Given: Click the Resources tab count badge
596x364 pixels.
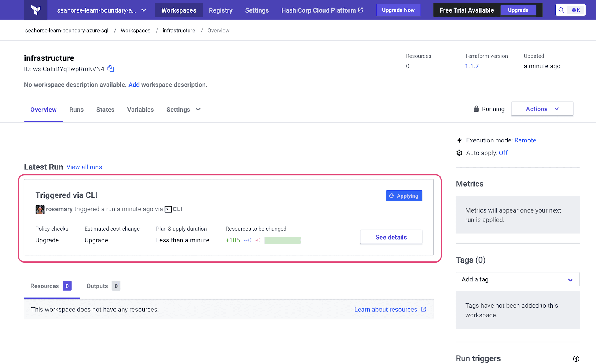Looking at the screenshot, I should pos(67,286).
